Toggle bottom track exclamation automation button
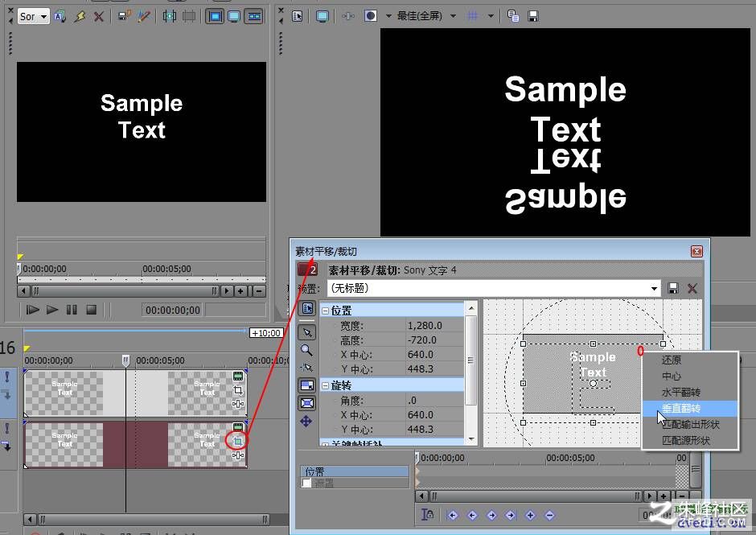Image resolution: width=756 pixels, height=535 pixels. pyautogui.click(x=7, y=428)
